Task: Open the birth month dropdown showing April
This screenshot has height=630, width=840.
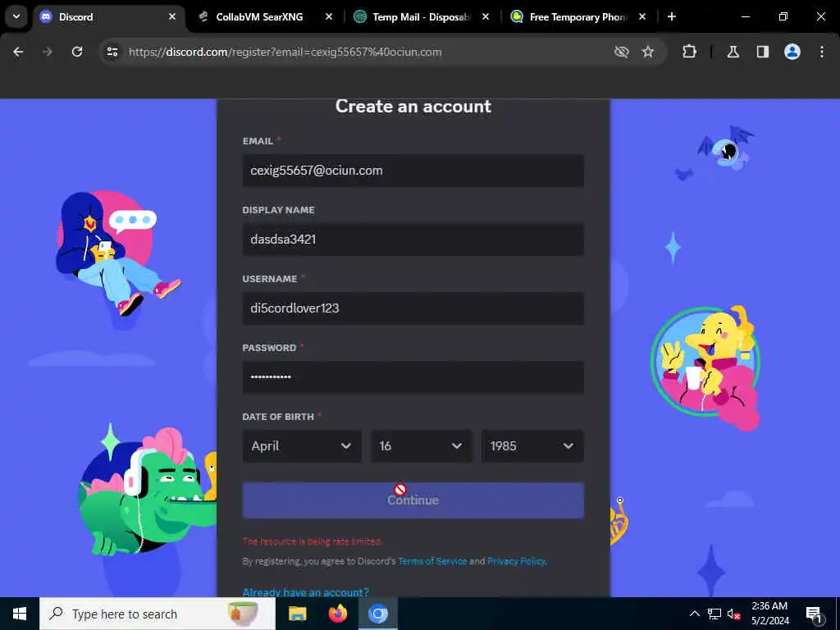Action: tap(302, 445)
